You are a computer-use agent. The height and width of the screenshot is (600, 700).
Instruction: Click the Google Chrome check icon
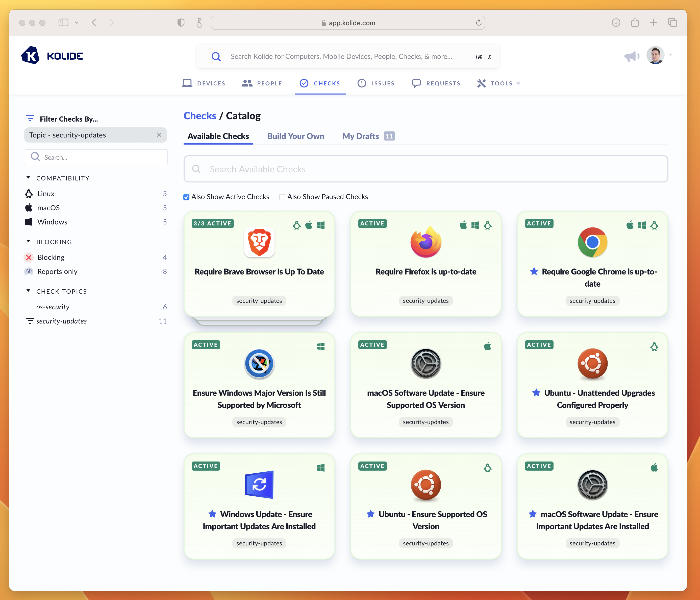592,242
